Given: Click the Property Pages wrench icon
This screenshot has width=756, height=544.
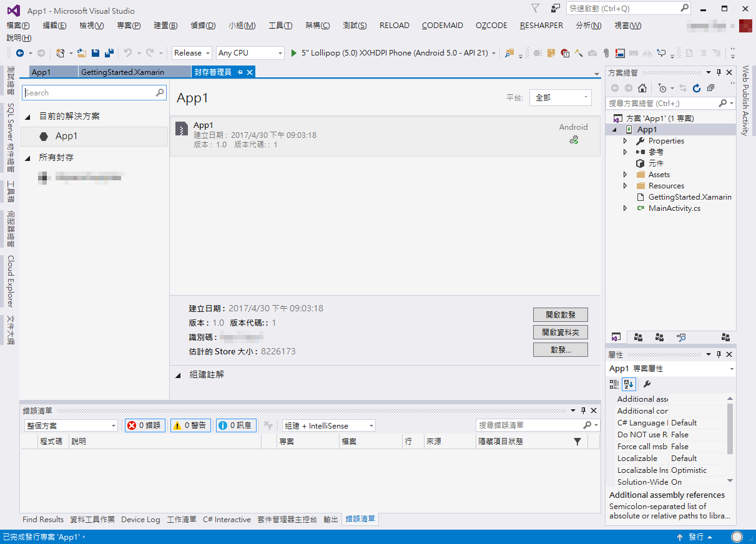Looking at the screenshot, I should [x=647, y=384].
